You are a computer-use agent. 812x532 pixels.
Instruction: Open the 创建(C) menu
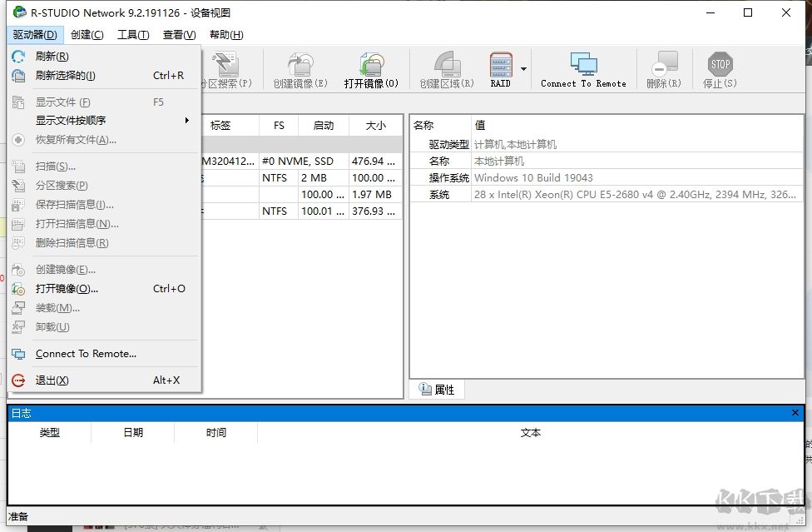(87, 35)
